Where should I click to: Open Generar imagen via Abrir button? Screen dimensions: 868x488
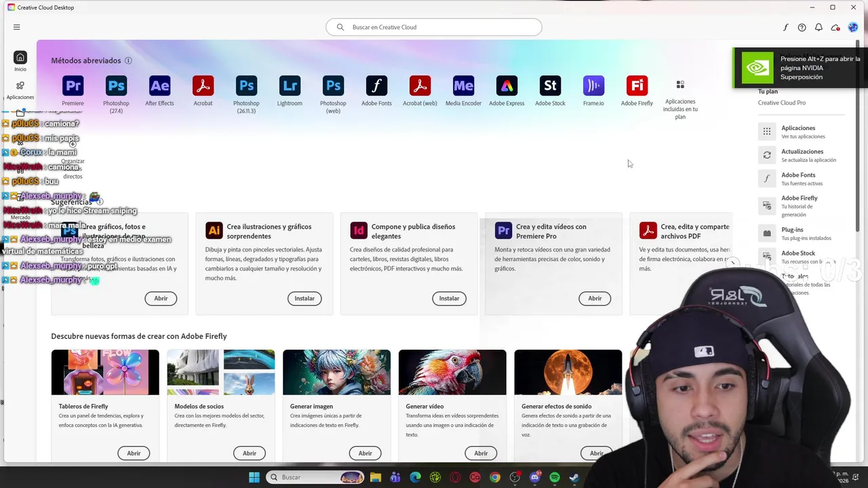[365, 453]
